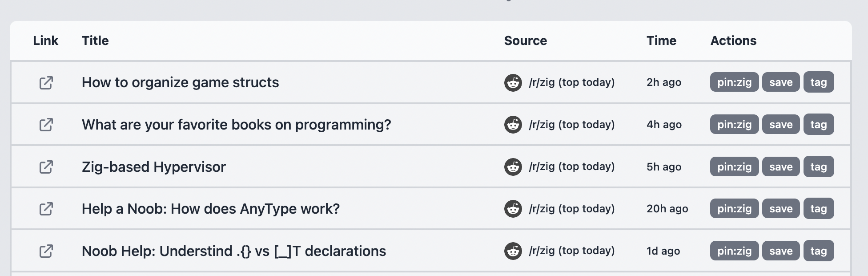Open external link for AnyType post

pos(46,209)
